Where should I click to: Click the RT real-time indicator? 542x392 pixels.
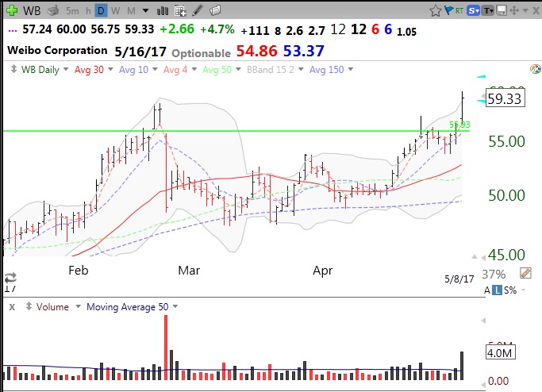(x=459, y=11)
